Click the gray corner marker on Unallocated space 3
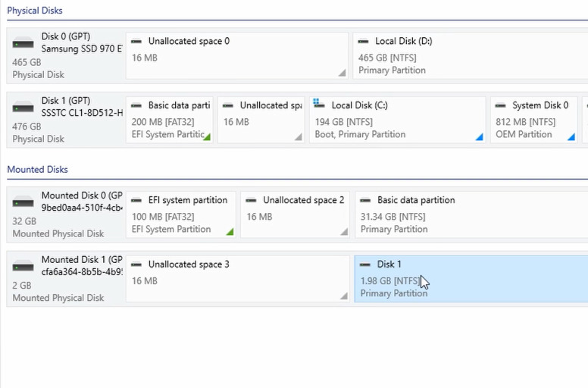This screenshot has height=388, width=588. 344,296
